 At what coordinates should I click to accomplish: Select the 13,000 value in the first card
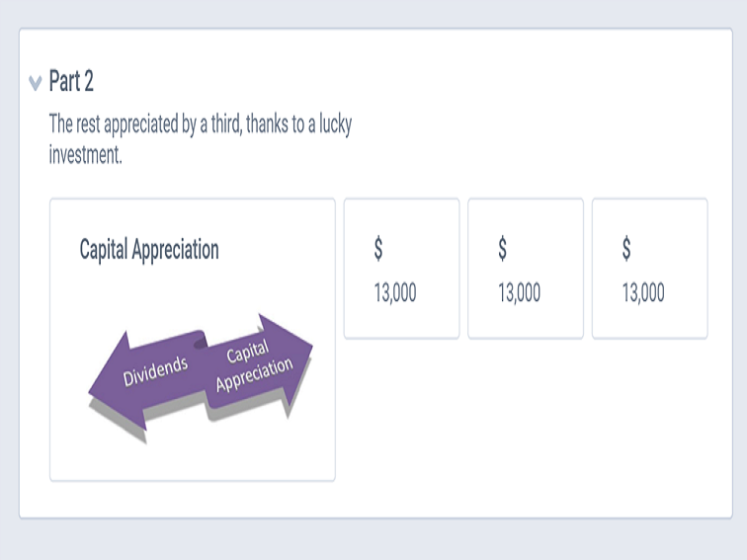(395, 292)
